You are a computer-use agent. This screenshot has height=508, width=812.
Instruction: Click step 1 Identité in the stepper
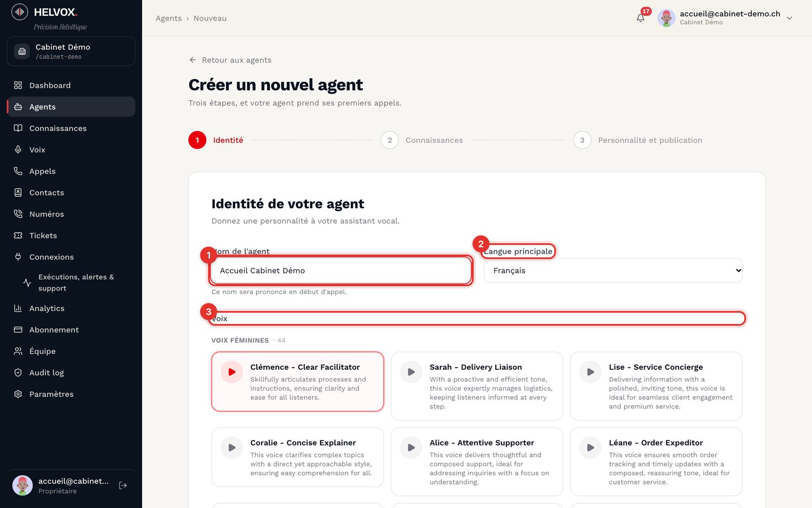216,140
